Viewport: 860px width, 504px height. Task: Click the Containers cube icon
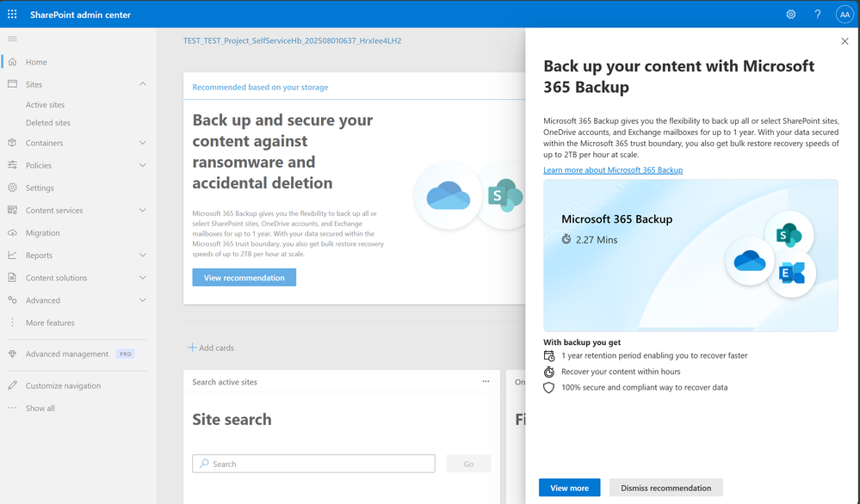(x=12, y=143)
